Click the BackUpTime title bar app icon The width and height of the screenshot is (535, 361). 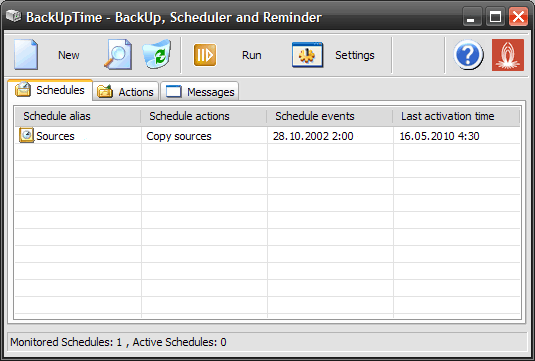tap(14, 16)
